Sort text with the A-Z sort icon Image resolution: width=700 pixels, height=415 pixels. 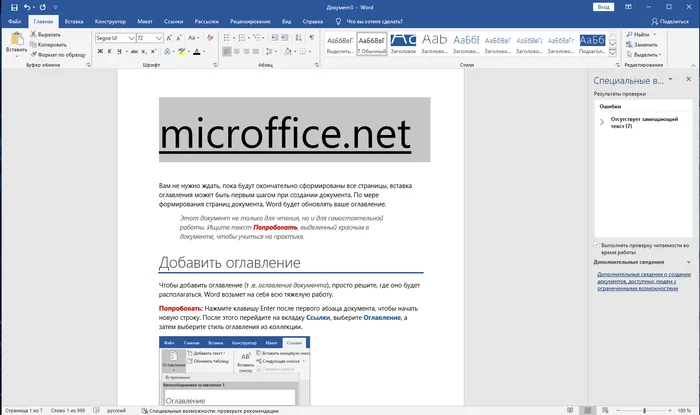tap(298, 38)
